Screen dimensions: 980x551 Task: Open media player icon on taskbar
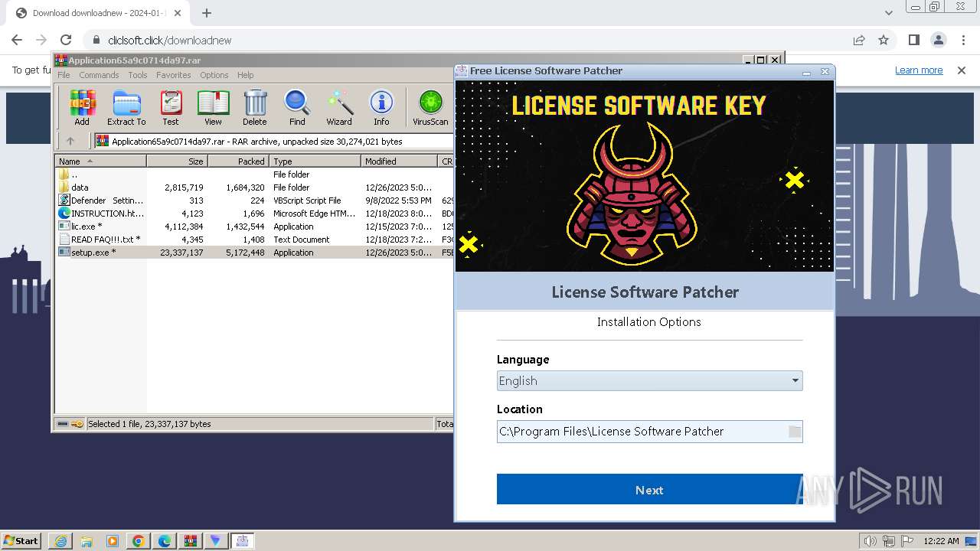[113, 541]
